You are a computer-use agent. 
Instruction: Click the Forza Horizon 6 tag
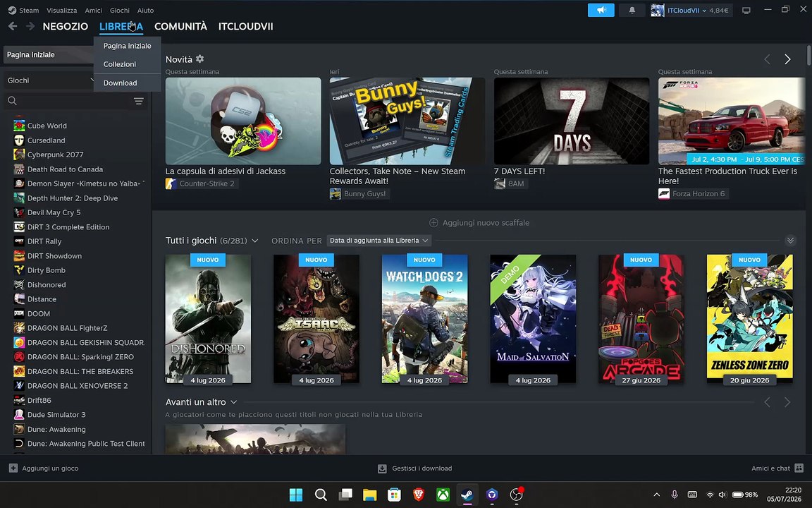tap(694, 194)
